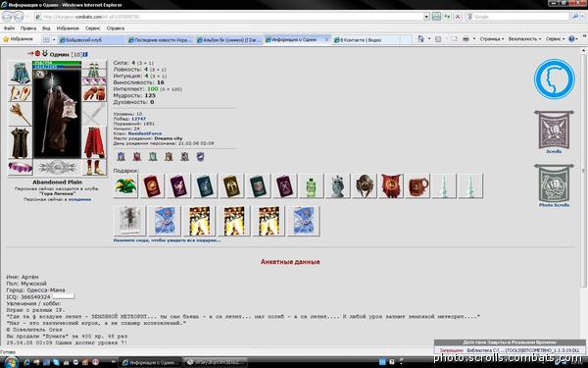Click the stone gargoyle statue gift
Screen dimensions: 588x368
coord(337,185)
